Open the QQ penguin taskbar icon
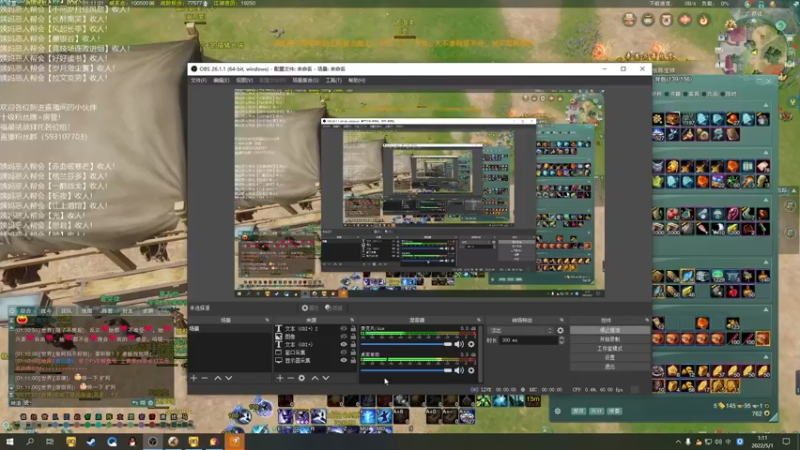 coord(132,441)
